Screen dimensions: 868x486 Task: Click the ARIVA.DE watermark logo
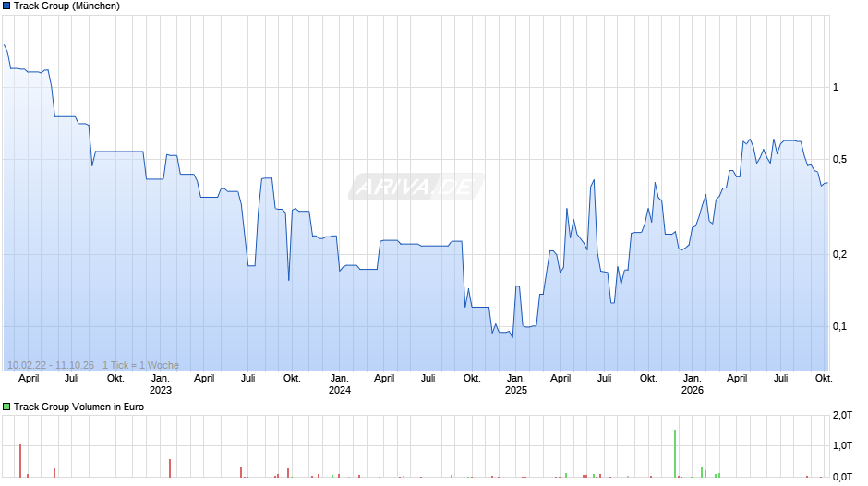pos(416,187)
